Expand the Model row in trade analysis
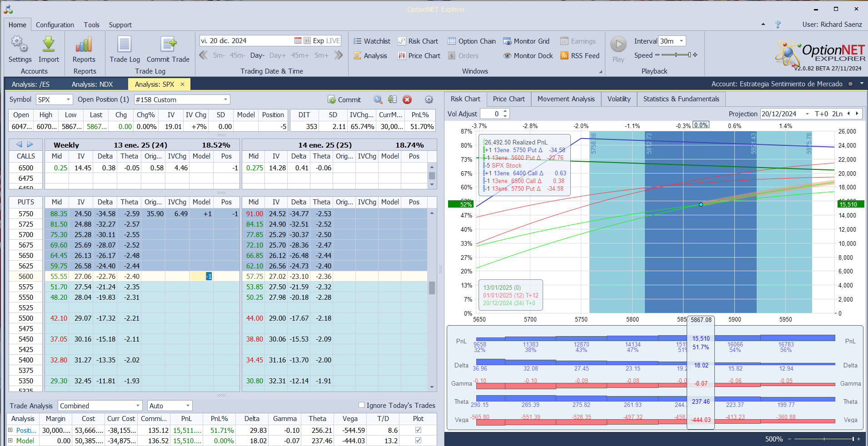Image resolution: width=868 pixels, height=446 pixels. click(x=10, y=441)
